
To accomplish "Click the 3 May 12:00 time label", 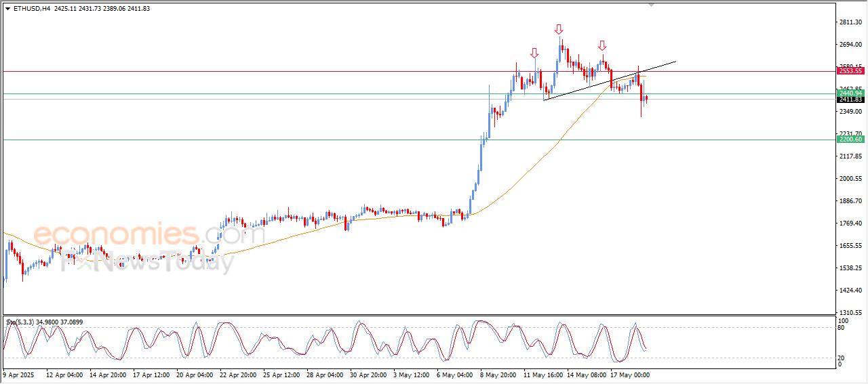I will pyautogui.click(x=412, y=375).
